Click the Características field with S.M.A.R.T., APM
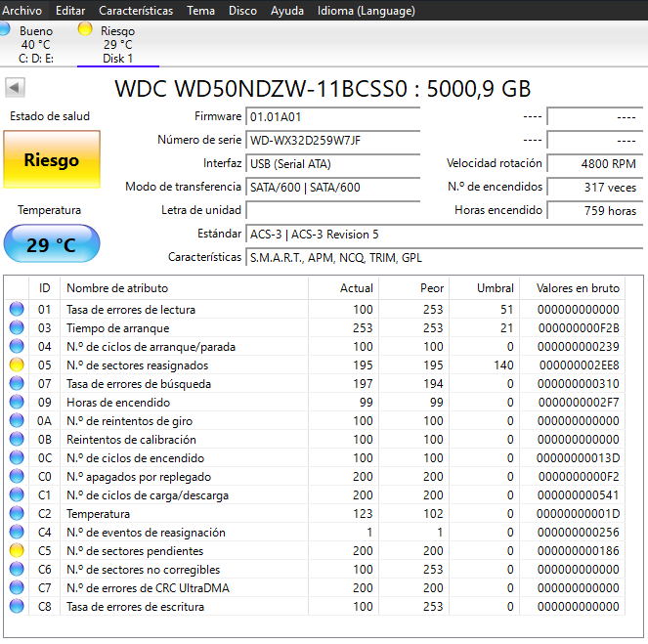Screen dimensions: 648x644 [x=445, y=258]
